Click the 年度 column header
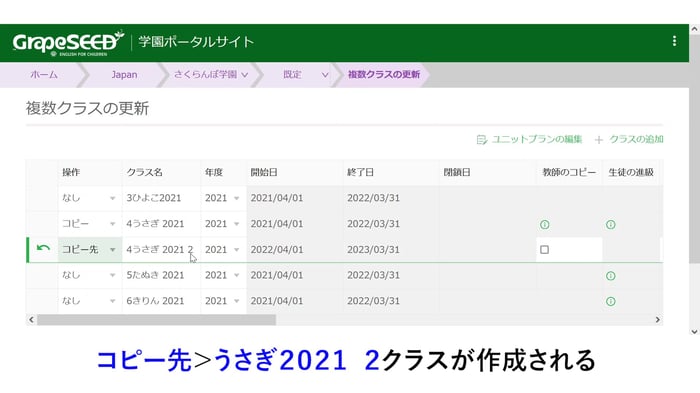Image resolution: width=700 pixels, height=393 pixels. [x=214, y=172]
